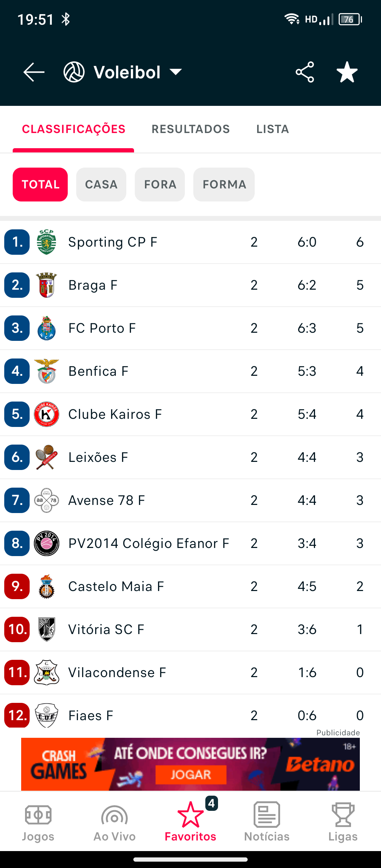The width and height of the screenshot is (381, 868).
Task: Tap the volleyball icon beside Voleibol
Action: (74, 72)
